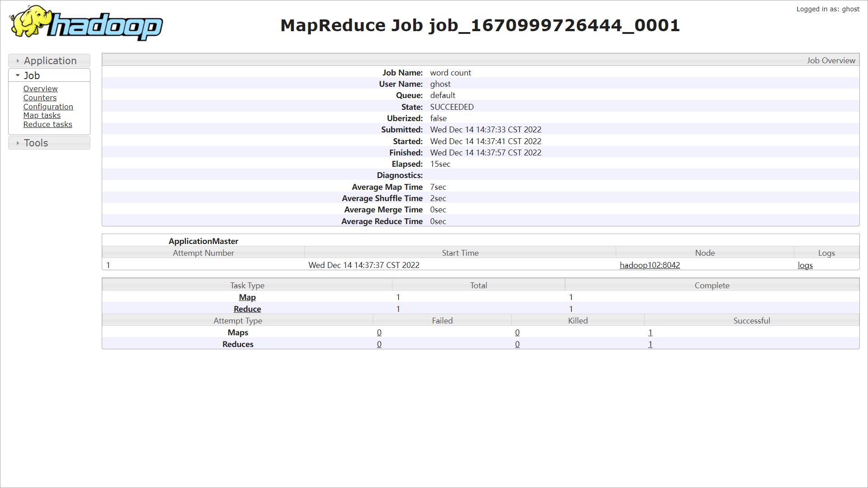Open ApplicationMaster attempt logs
Viewport: 868px width, 488px height.
pyautogui.click(x=805, y=265)
